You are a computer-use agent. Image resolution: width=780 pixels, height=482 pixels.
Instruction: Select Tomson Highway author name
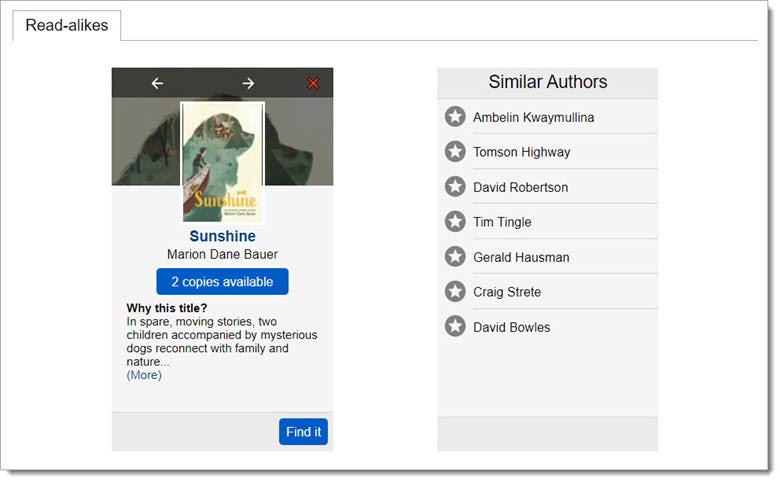521,153
